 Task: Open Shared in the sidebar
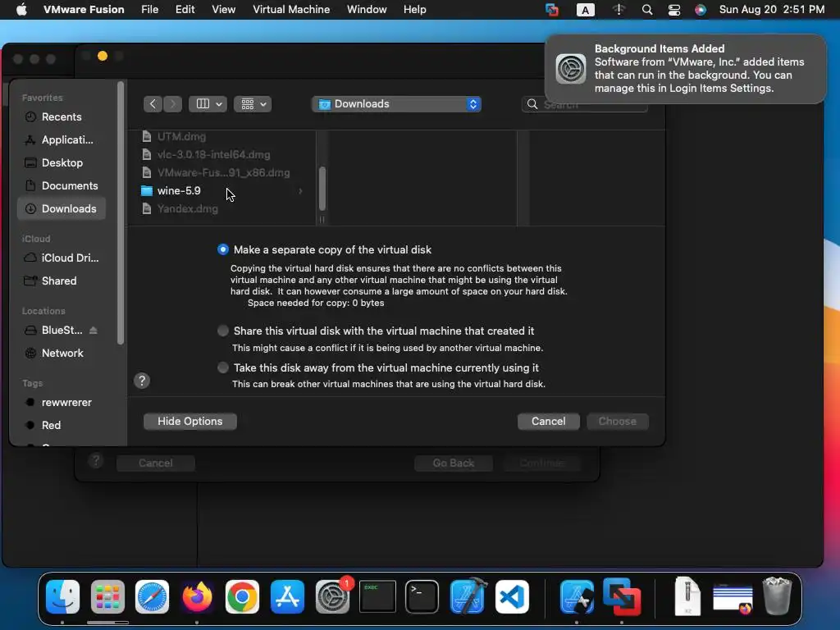tap(62, 281)
